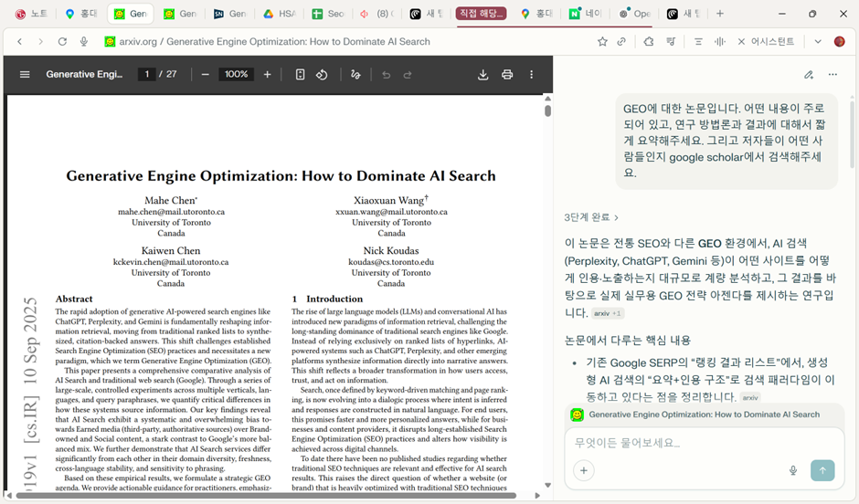Screen dimensions: 859x504
Task: Switch to the HSA Google Drive tab
Action: click(280, 14)
